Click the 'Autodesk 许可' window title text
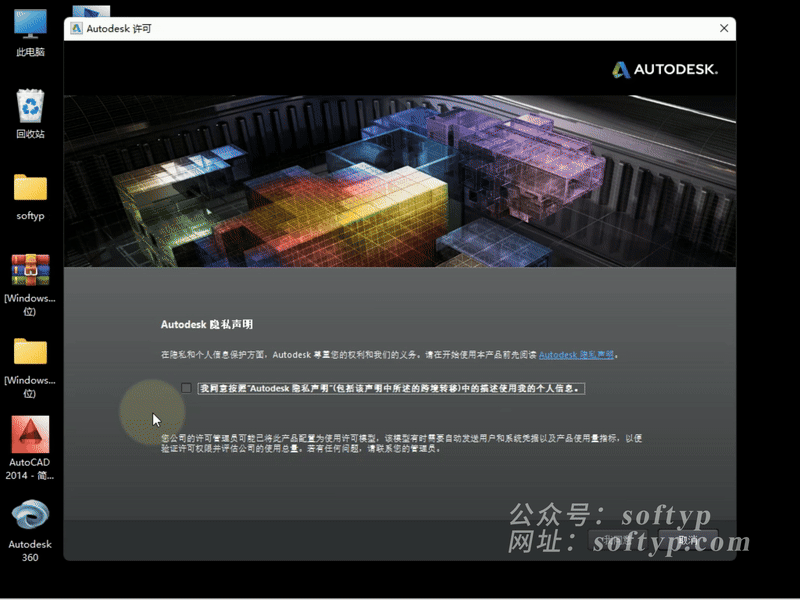The image size is (800, 600). 119,29
